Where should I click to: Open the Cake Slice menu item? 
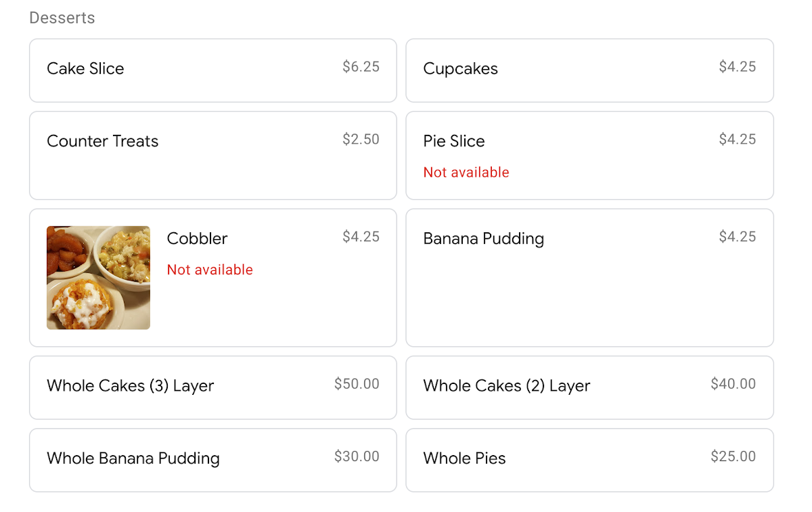(x=212, y=70)
